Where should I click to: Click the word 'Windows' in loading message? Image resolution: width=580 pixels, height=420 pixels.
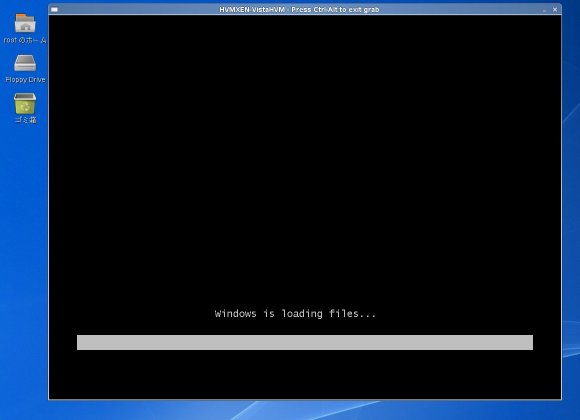pos(236,314)
